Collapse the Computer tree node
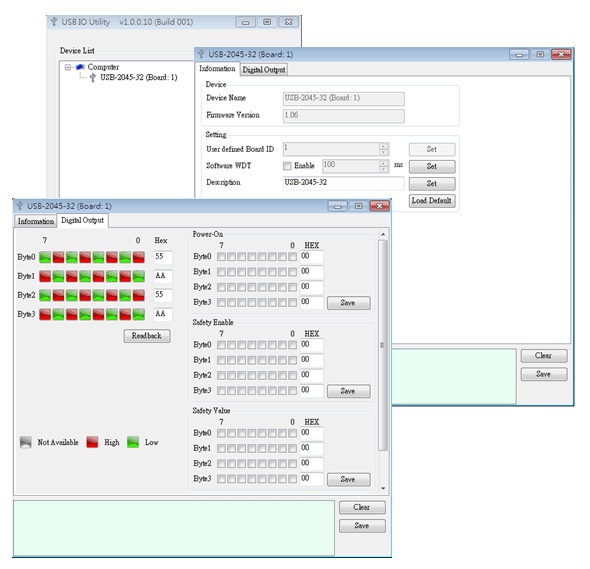The height and width of the screenshot is (569, 590). [x=68, y=67]
